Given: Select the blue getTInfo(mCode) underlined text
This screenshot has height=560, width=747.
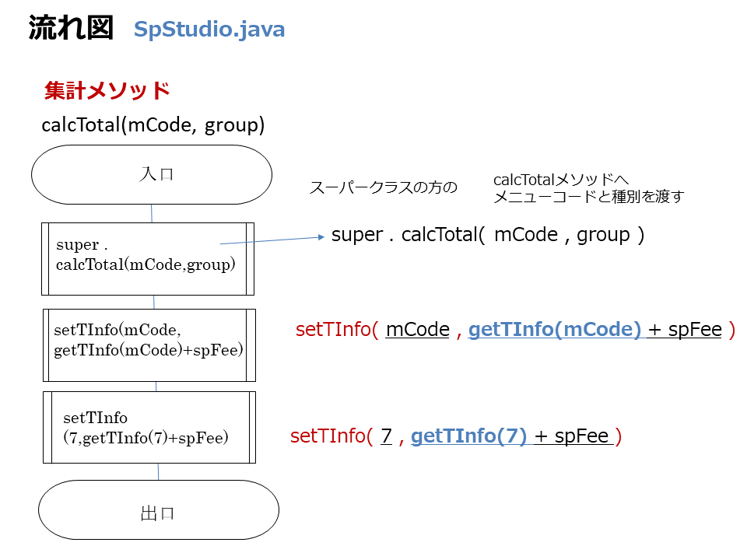Looking at the screenshot, I should (x=555, y=330).
